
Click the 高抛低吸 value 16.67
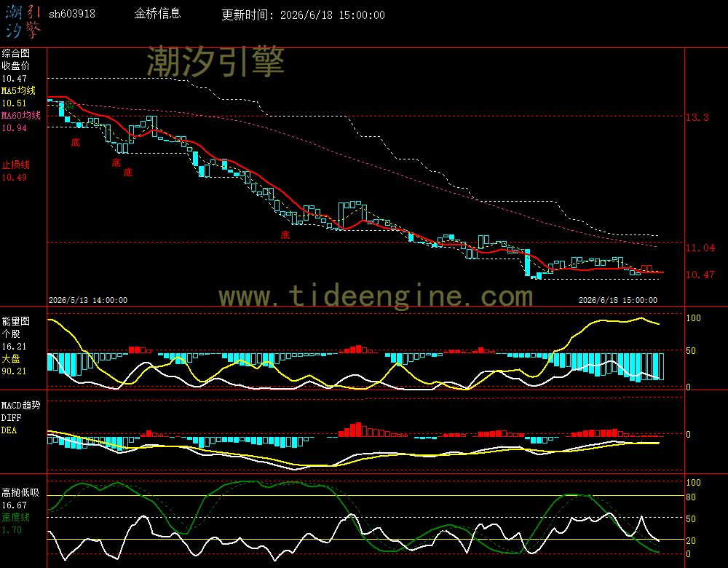[15, 505]
